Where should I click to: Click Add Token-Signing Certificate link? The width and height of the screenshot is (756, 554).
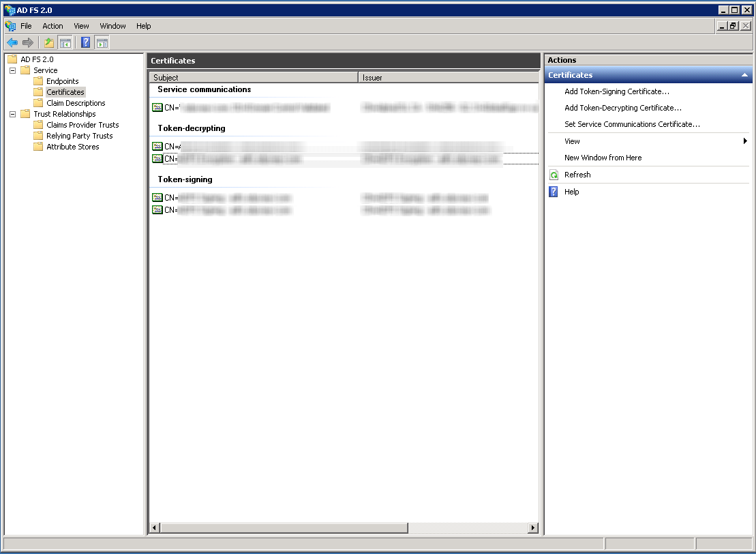[617, 91]
